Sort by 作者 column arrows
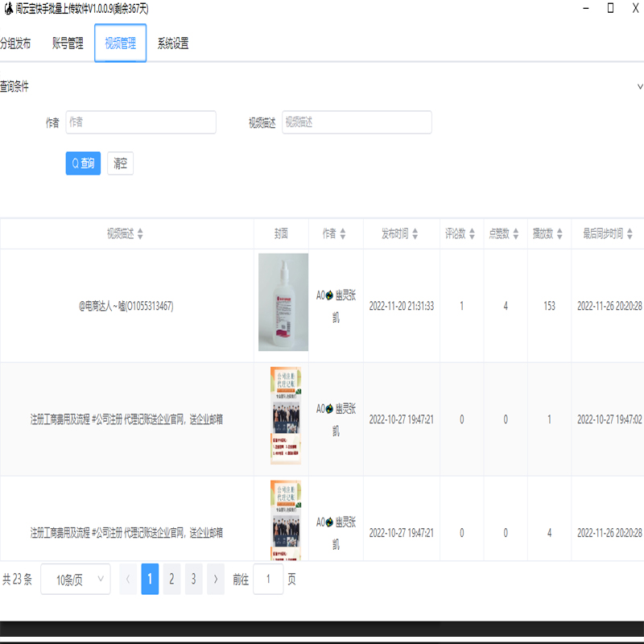The height and width of the screenshot is (644, 644). [x=343, y=233]
